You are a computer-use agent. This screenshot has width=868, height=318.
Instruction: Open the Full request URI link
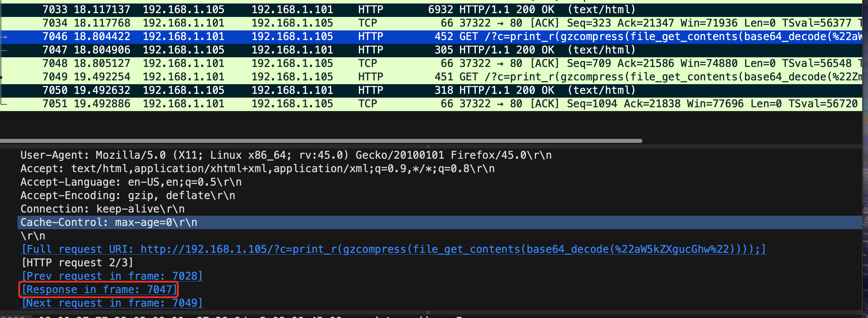394,249
